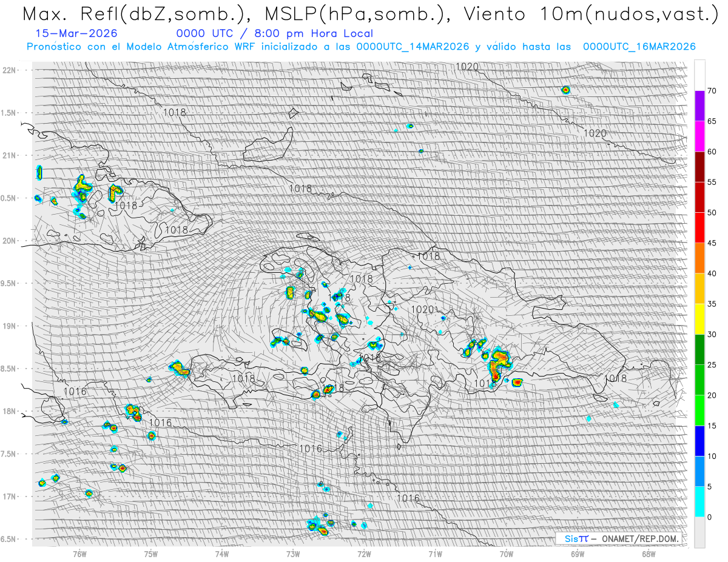Click the dark green 25–30 dBZ color band
This screenshot has height=562, width=728.
[699, 350]
